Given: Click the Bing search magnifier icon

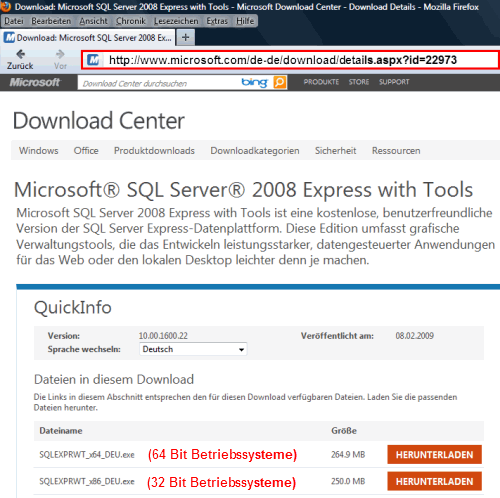Looking at the screenshot, I should tap(280, 82).
